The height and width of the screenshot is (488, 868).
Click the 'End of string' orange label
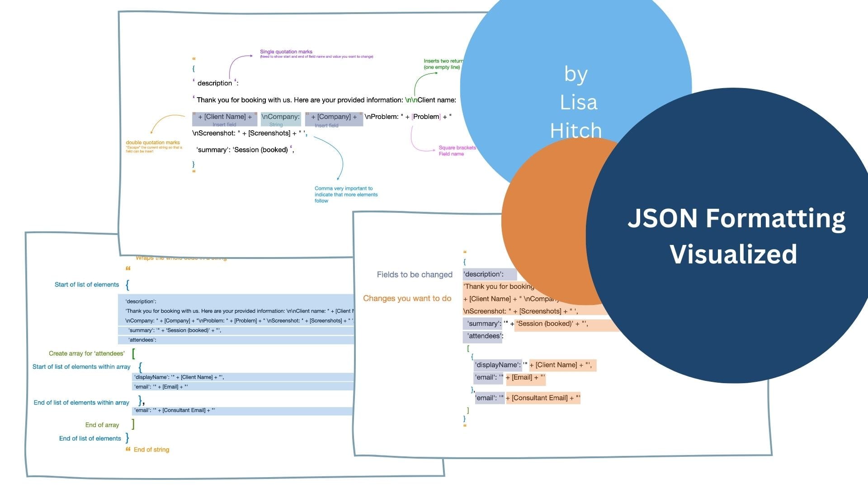coord(151,450)
